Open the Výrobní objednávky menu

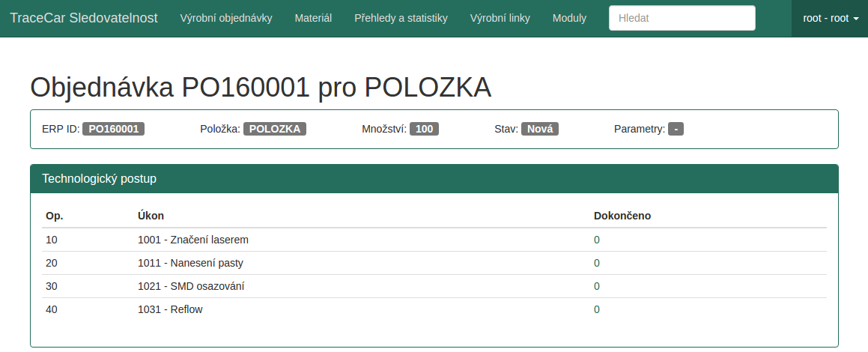(x=226, y=18)
